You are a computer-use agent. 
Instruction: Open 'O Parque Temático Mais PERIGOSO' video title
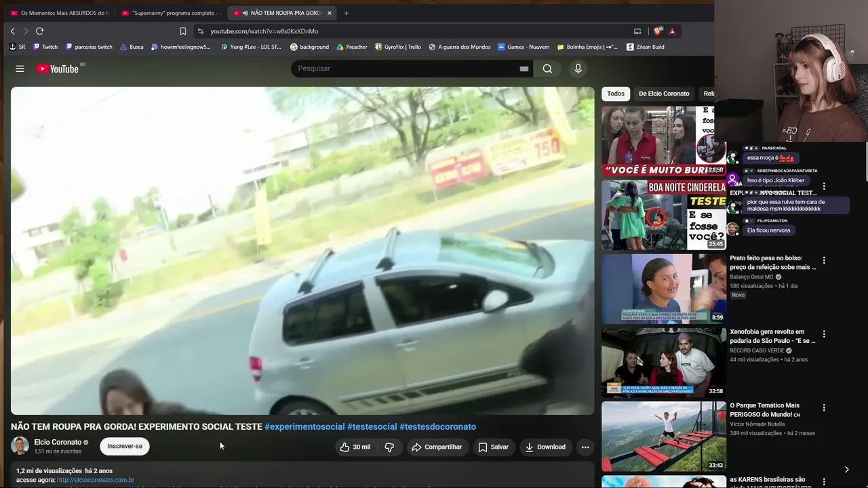point(766,410)
